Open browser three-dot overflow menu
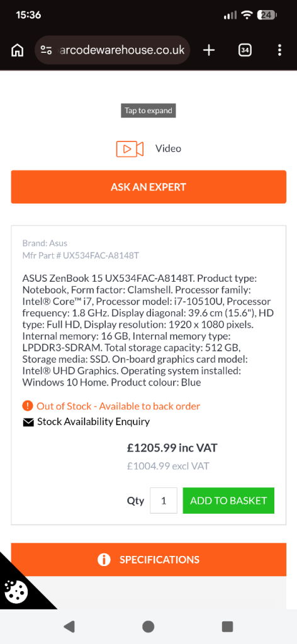Viewport: 297px width, 644px height. tap(280, 50)
